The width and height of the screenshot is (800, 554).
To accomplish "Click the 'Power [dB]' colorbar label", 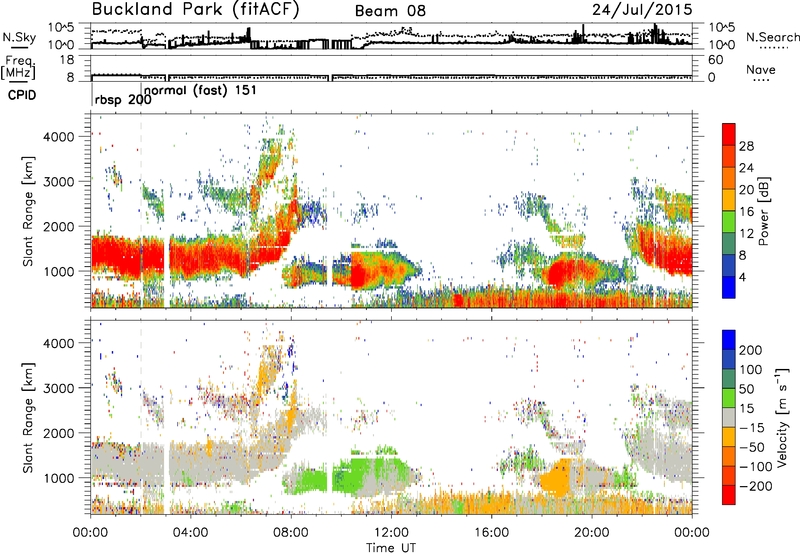I will coord(763,211).
